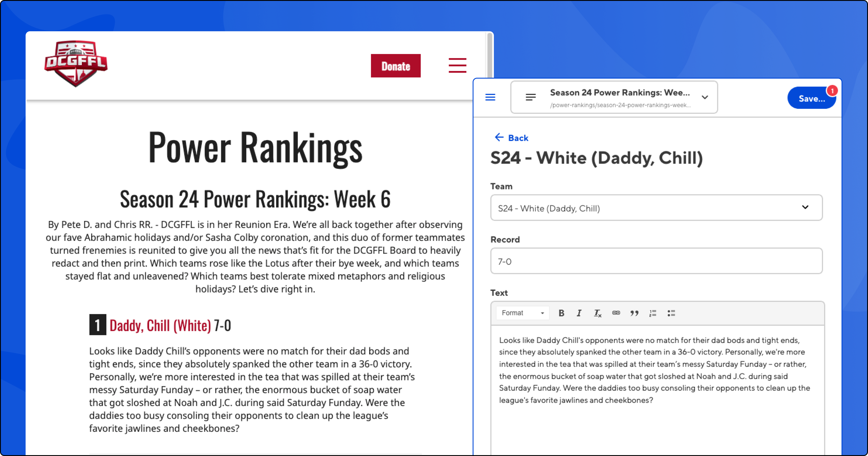Open Daddy, Chill (White) team link
Viewport: 868px width, 456px height.
[x=160, y=325]
